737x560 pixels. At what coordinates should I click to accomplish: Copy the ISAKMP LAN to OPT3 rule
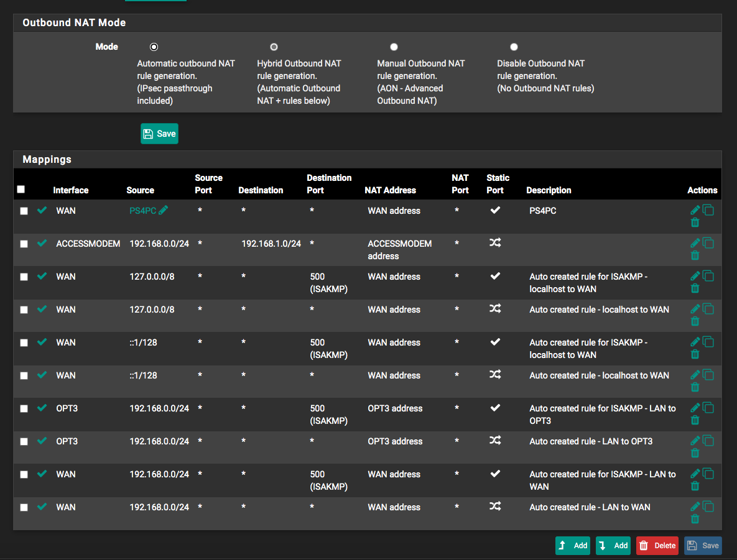[x=708, y=407]
